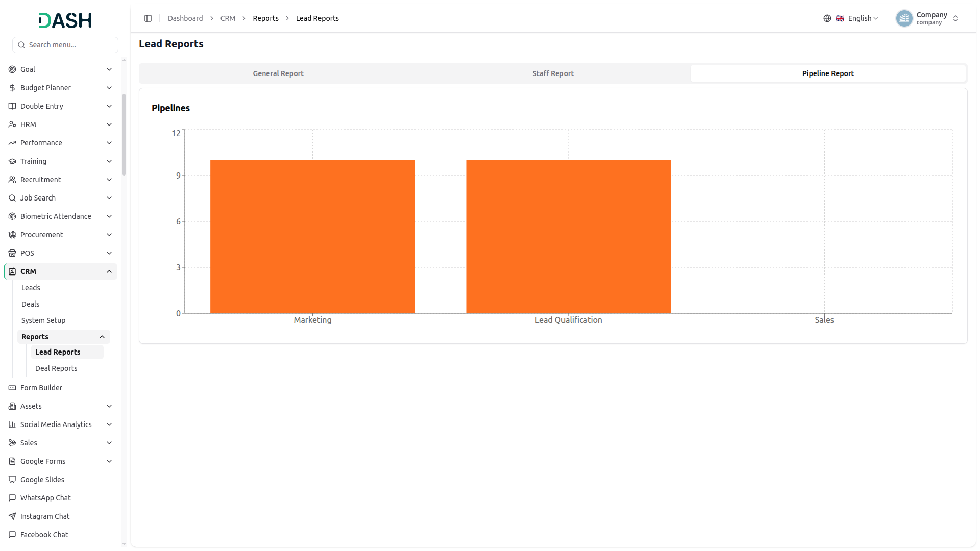The height and width of the screenshot is (551, 980).
Task: Click the Company avatar icon
Action: (904, 18)
